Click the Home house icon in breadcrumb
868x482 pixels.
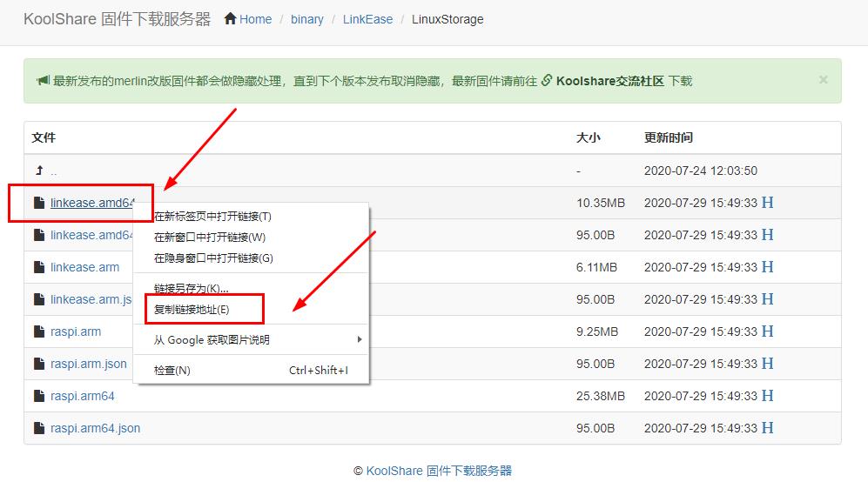[x=231, y=18]
